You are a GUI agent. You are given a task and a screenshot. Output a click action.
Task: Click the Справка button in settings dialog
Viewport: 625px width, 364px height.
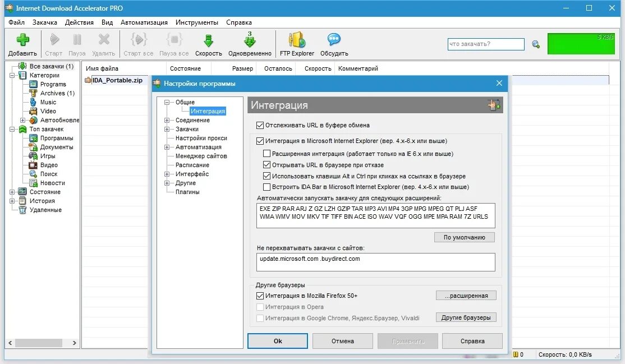pyautogui.click(x=472, y=341)
